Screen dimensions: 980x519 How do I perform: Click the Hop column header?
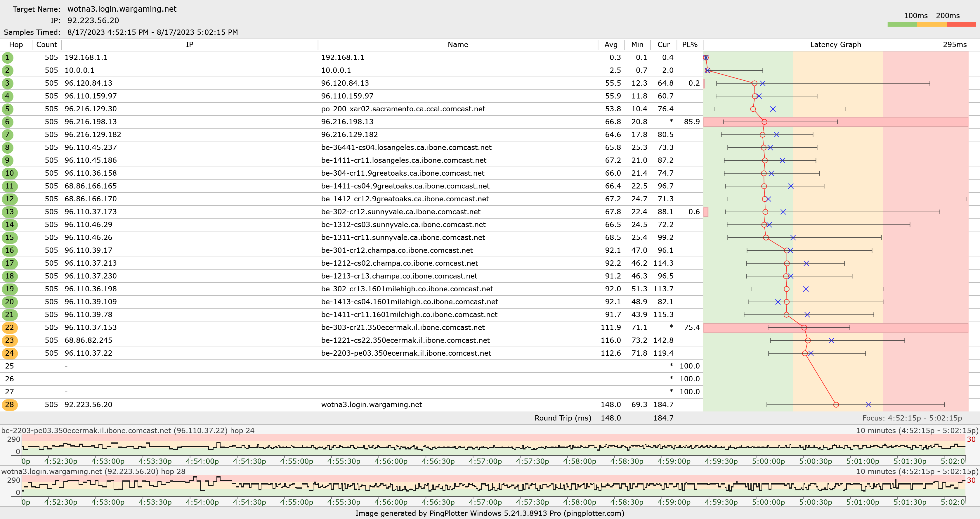click(x=16, y=44)
